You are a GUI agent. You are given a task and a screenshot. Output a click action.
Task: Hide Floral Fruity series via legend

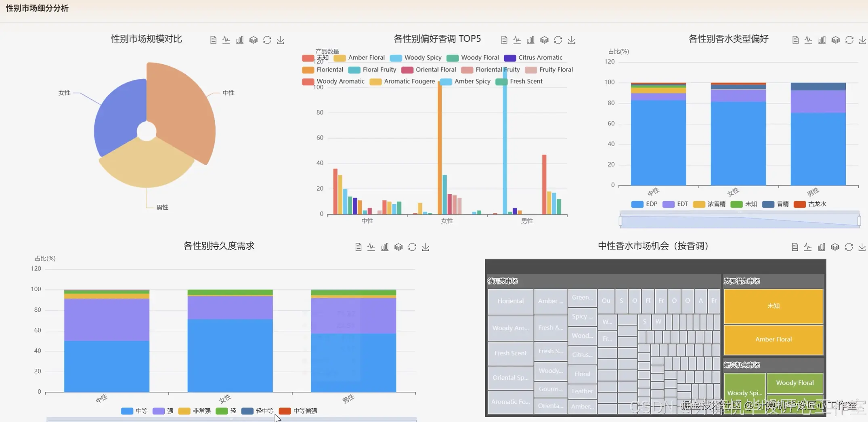pyautogui.click(x=372, y=70)
